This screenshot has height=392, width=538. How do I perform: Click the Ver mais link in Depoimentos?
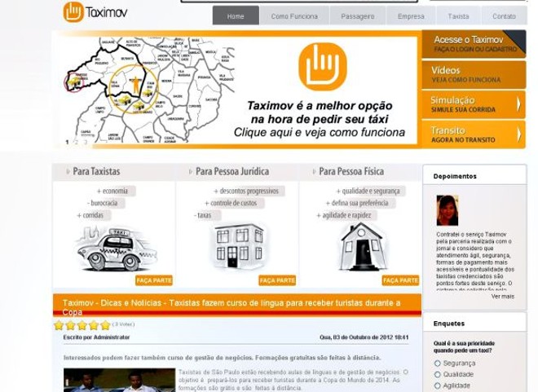click(503, 297)
